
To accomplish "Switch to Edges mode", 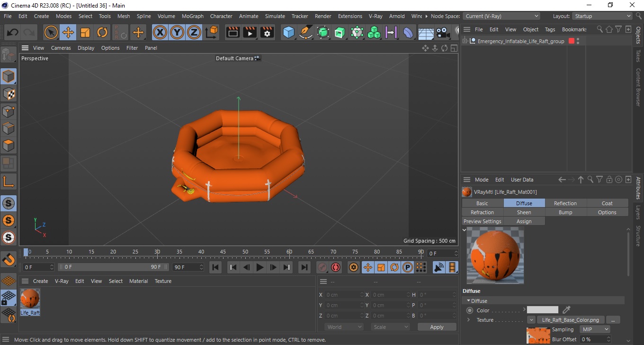I will pyautogui.click(x=9, y=128).
